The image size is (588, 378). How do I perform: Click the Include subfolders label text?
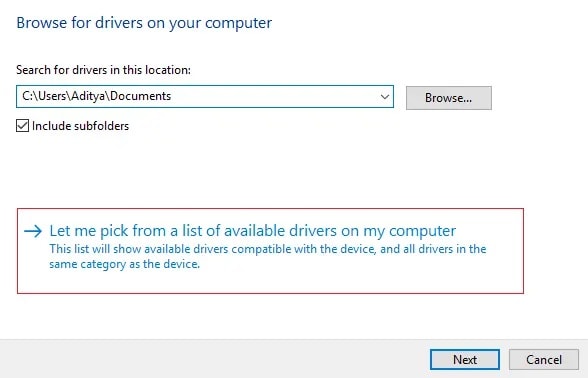(80, 126)
